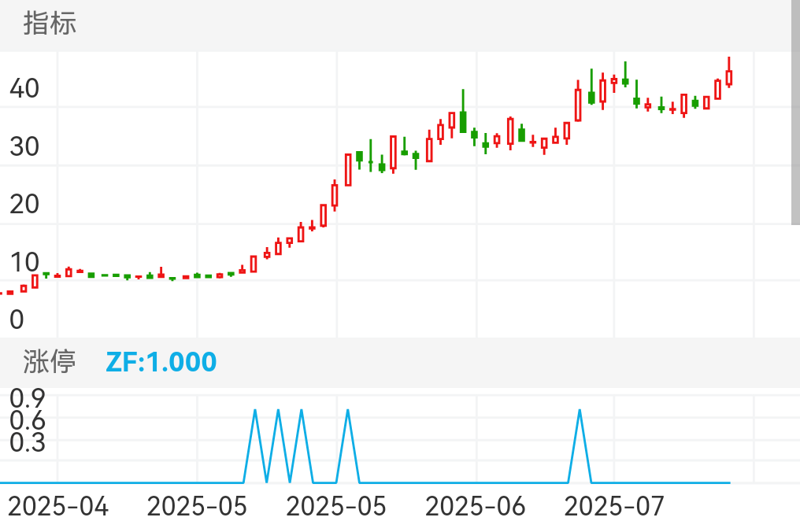Click the limit-up spike before 2025-07
Image resolution: width=800 pixels, height=532 pixels.
(580, 444)
